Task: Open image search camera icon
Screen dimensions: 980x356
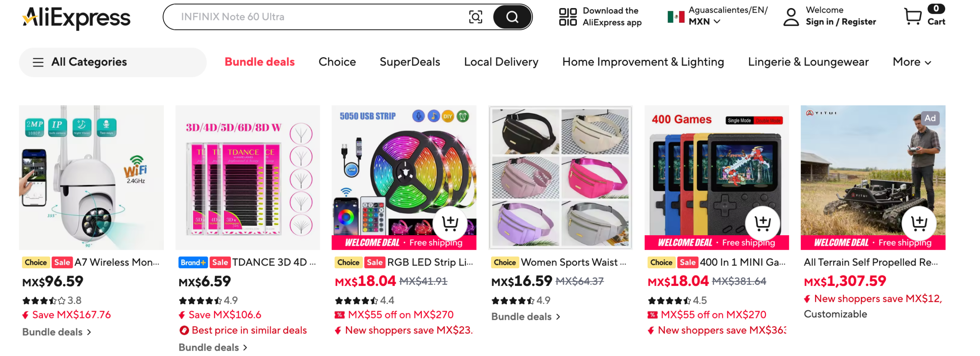Action: click(x=475, y=17)
